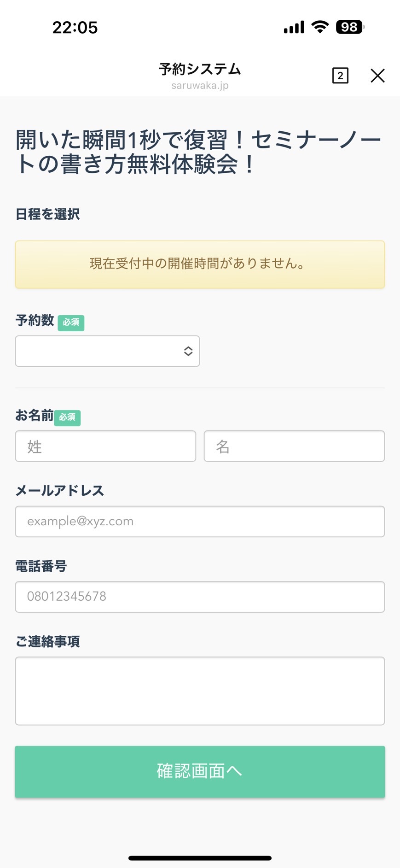
Task: Click the ご連絡事項 message text area
Action: [x=200, y=691]
